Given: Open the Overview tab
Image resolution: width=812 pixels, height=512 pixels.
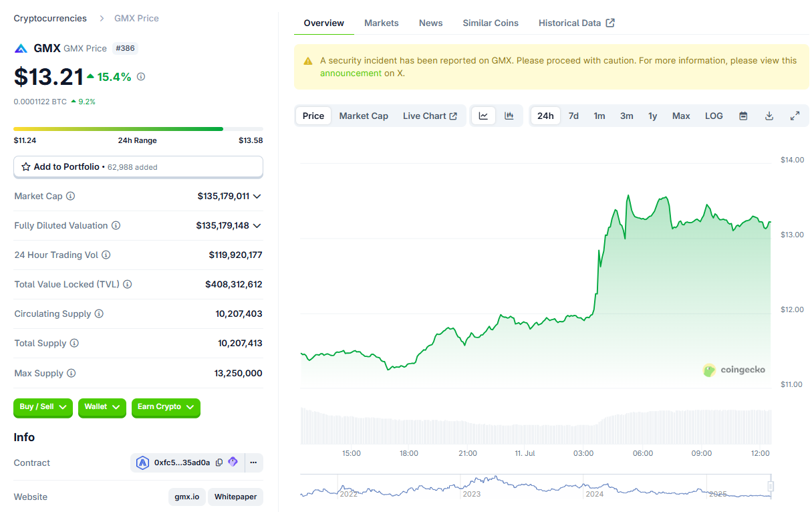Looking at the screenshot, I should tap(324, 23).
